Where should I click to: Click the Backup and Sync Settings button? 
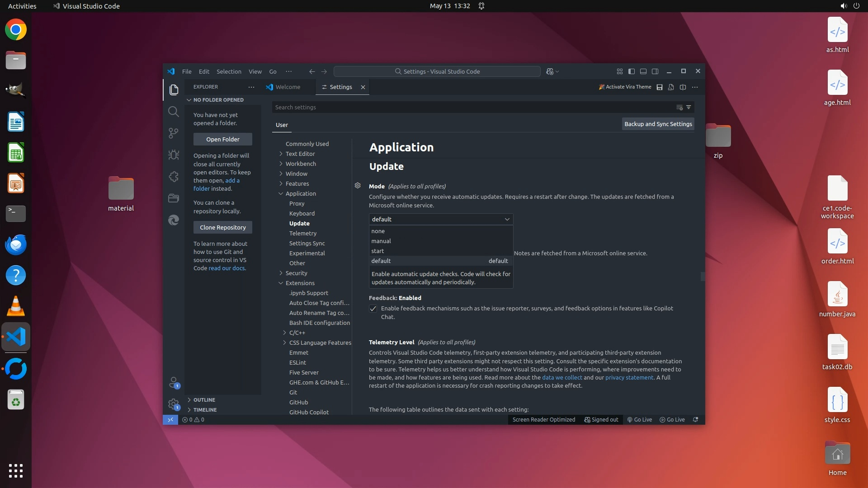pyautogui.click(x=658, y=124)
